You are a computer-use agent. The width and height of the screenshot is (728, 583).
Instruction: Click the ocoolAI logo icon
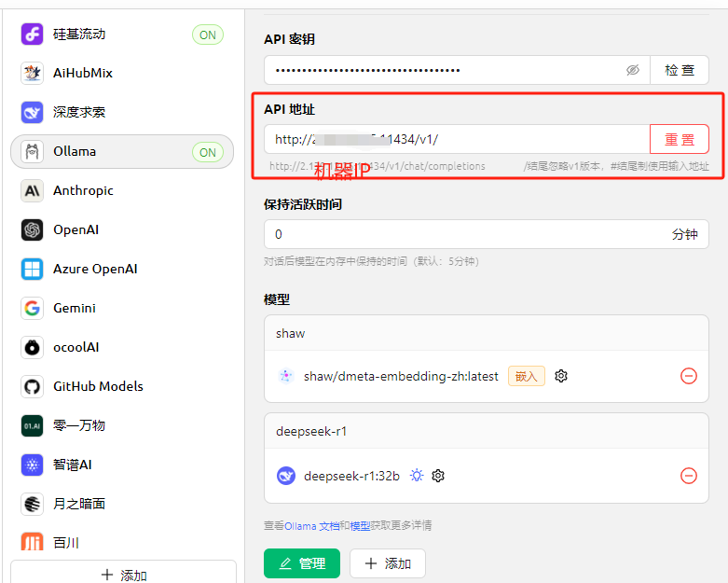pos(32,348)
